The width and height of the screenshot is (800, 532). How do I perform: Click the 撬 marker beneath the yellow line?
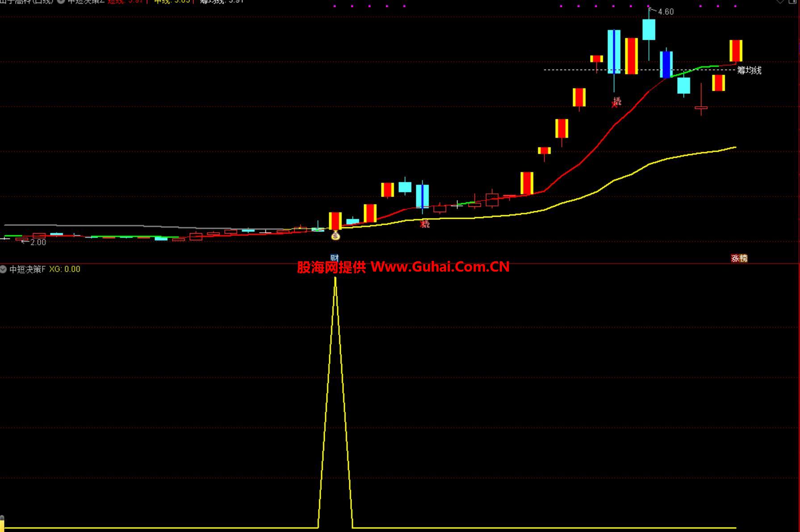click(x=425, y=224)
